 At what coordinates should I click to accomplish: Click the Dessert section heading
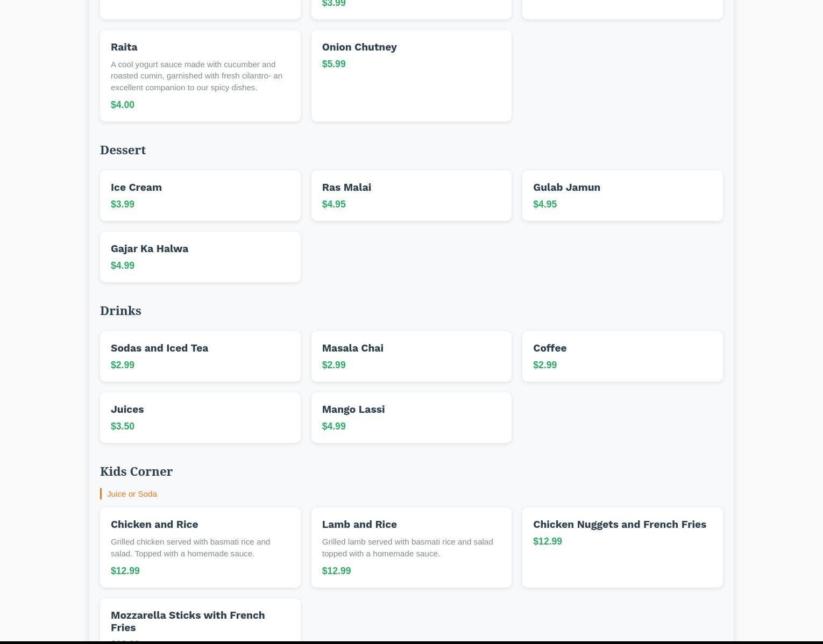click(123, 150)
